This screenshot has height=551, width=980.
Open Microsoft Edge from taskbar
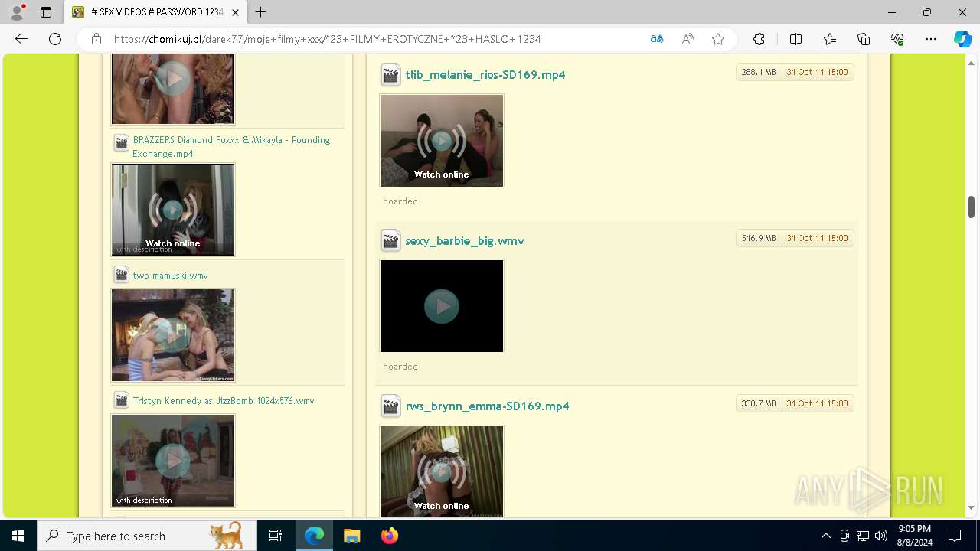click(x=315, y=536)
